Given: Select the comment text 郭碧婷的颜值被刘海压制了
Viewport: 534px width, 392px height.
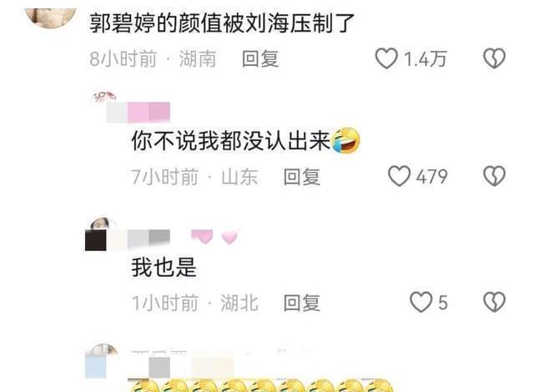Looking at the screenshot, I should [x=222, y=23].
